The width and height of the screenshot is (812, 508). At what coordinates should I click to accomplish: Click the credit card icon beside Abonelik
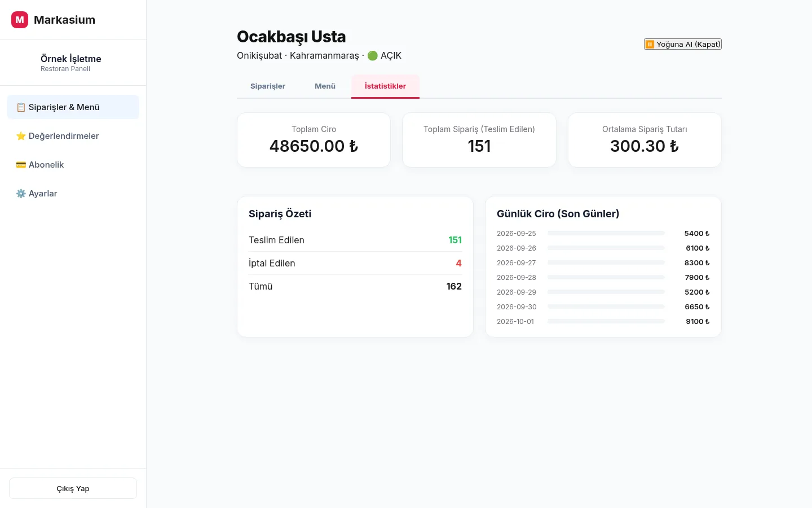pos(21,165)
